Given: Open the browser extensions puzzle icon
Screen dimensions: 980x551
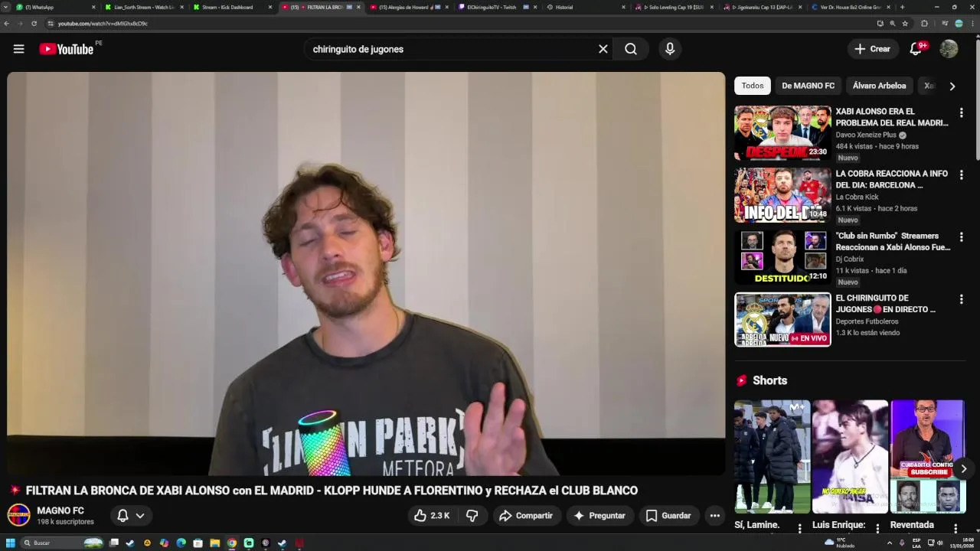Looking at the screenshot, I should 924,24.
